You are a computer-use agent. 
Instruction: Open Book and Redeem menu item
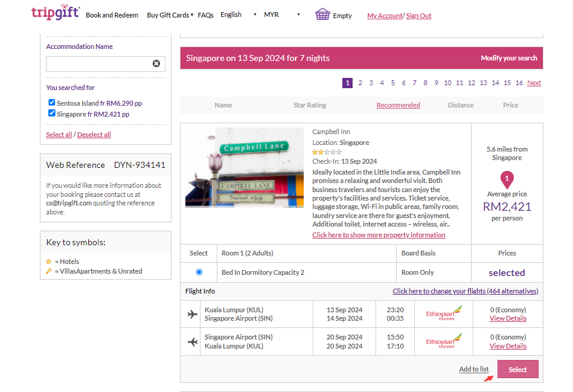click(112, 15)
